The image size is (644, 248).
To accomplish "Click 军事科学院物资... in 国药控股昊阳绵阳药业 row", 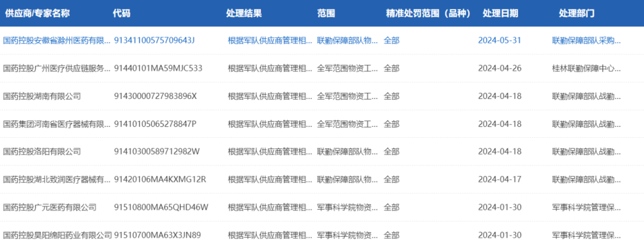I will pos(348,235).
